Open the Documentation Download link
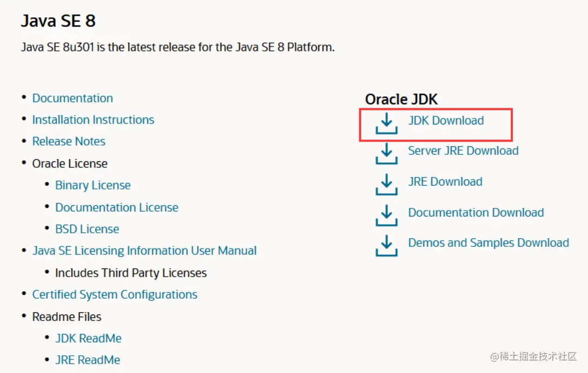 click(476, 212)
